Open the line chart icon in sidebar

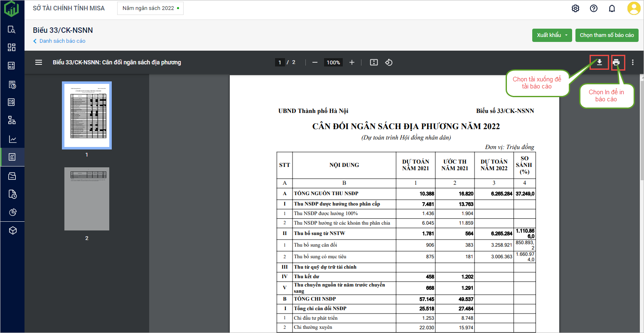pos(12,139)
